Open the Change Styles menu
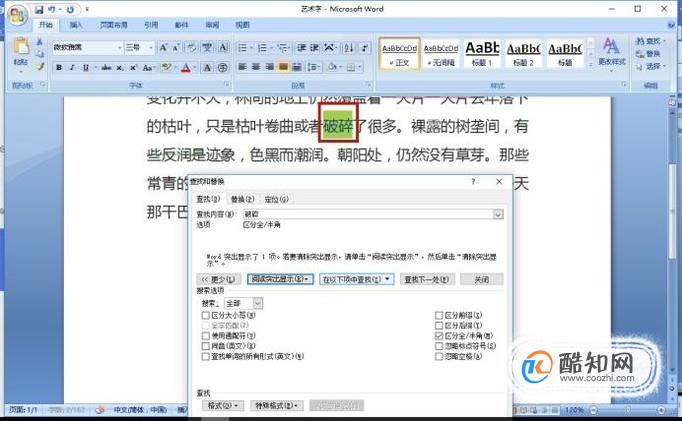Viewport: 682px width, 421px height. point(612,52)
